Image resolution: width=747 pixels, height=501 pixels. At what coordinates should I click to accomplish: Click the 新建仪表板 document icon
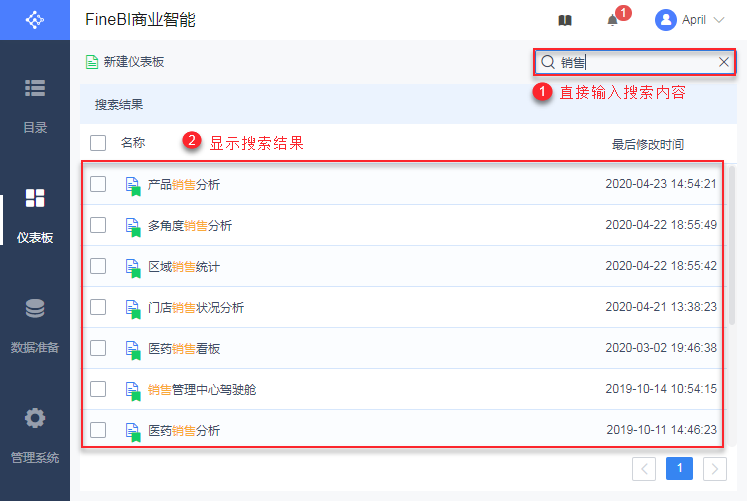pos(92,62)
